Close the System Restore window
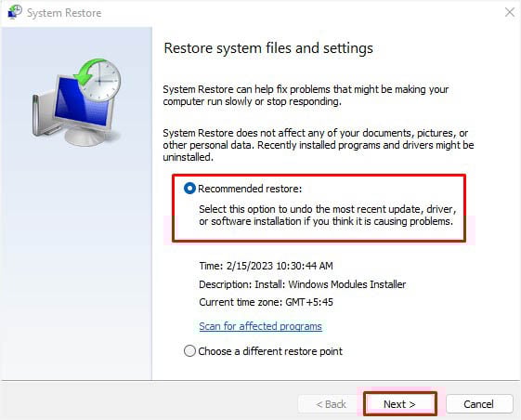Viewport: 521px width, 420px height. (509, 12)
